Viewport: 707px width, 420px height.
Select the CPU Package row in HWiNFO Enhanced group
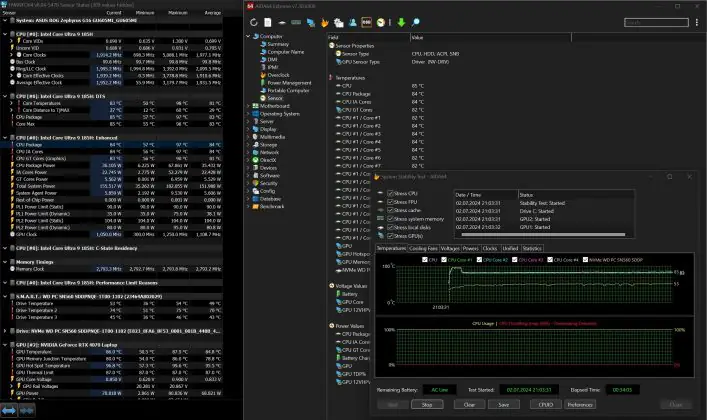tap(111, 145)
